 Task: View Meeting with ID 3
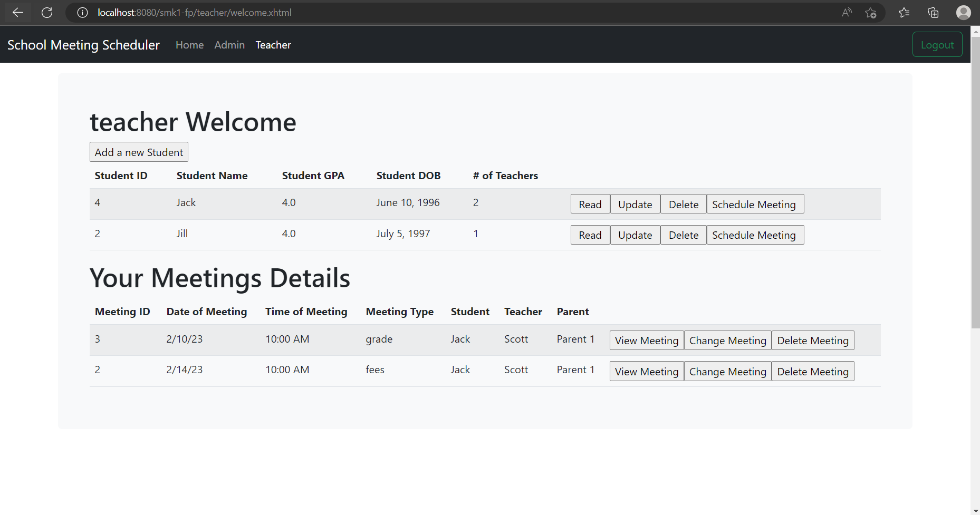646,340
